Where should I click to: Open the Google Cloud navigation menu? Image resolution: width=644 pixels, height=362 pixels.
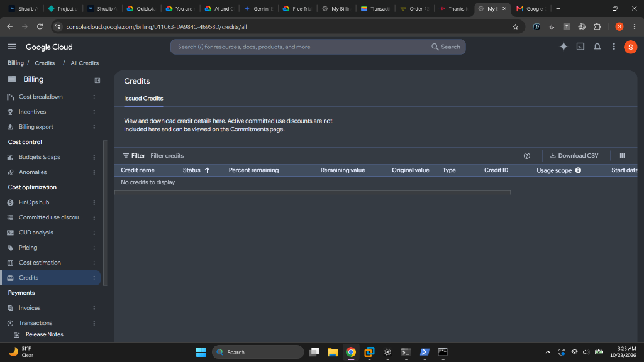coord(12,47)
